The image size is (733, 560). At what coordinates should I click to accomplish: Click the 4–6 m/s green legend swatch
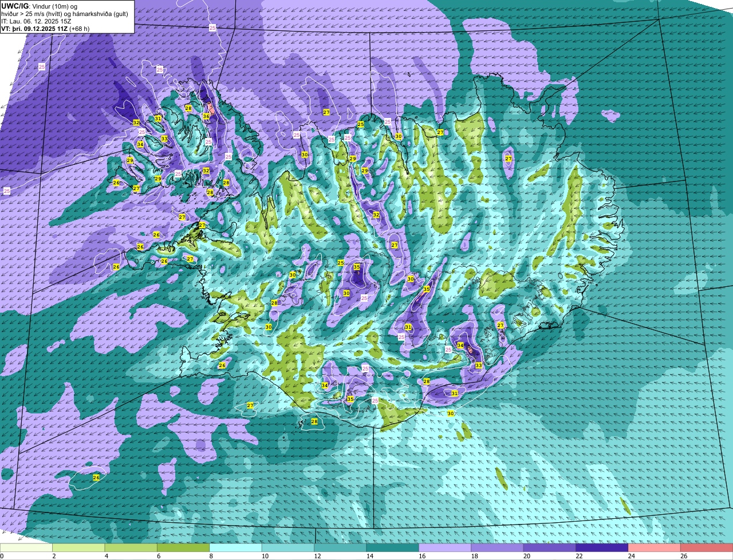(x=131, y=548)
